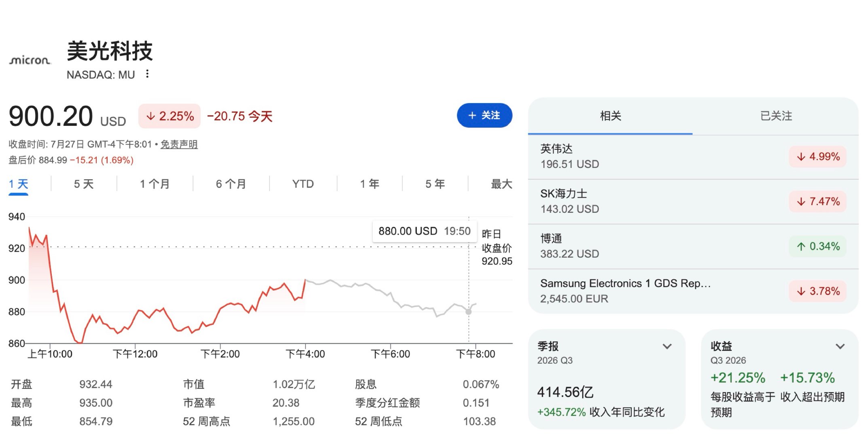Select the 5 天 time range tab
The image size is (868, 437).
pos(83,184)
